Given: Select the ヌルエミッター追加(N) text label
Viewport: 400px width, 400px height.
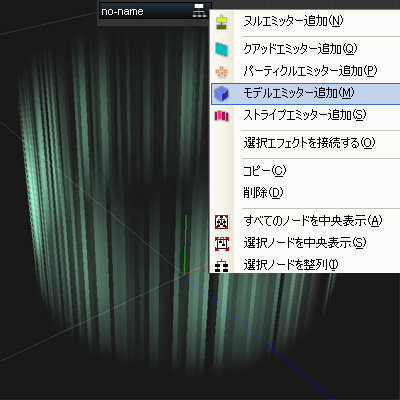Looking at the screenshot, I should [x=293, y=21].
